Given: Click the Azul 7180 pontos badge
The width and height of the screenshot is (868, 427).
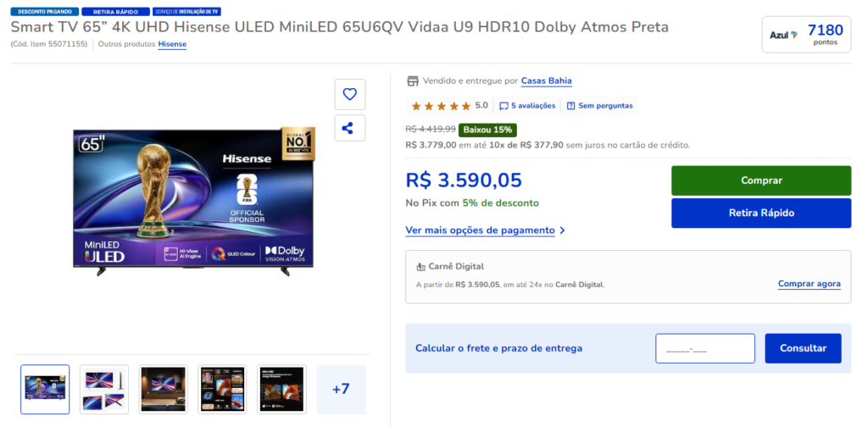Looking at the screenshot, I should click(x=806, y=34).
